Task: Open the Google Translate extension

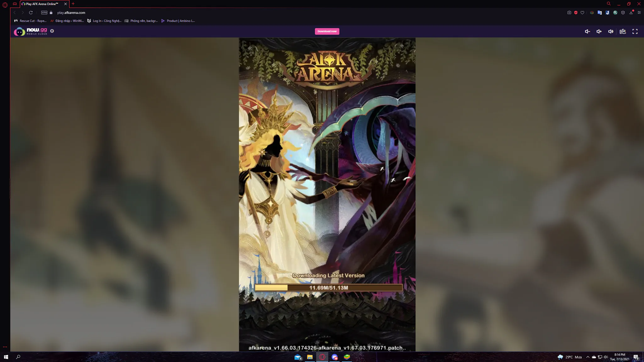Action: [x=600, y=13]
